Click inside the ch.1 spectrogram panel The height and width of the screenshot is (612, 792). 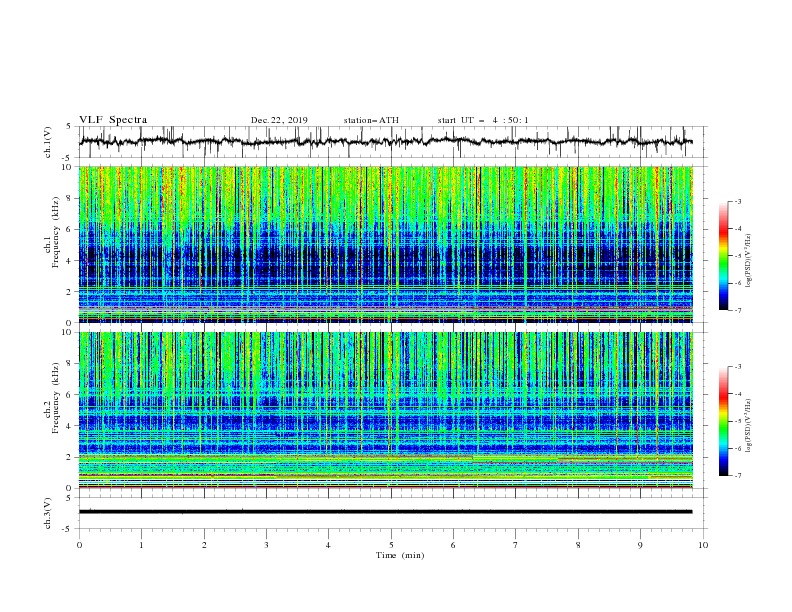coord(386,244)
